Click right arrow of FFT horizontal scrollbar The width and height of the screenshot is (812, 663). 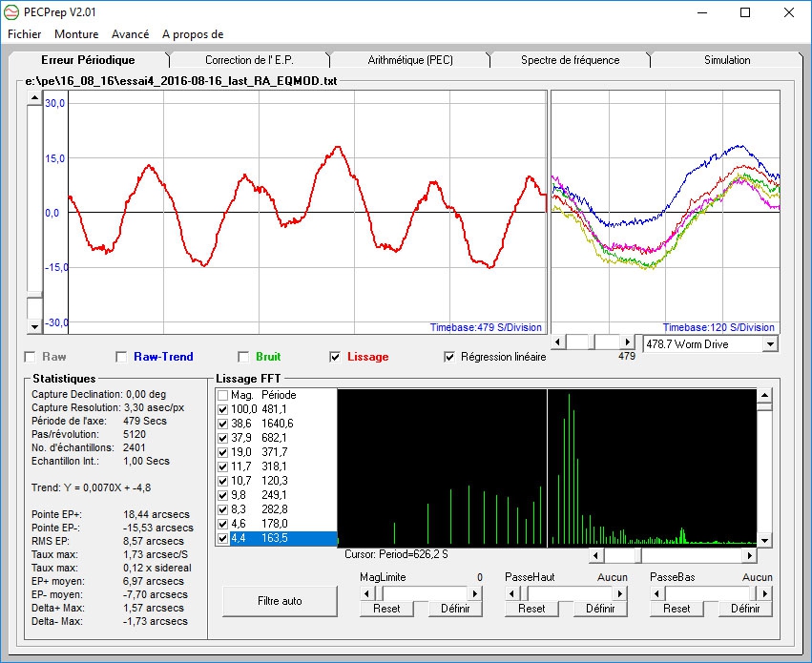pyautogui.click(x=749, y=556)
